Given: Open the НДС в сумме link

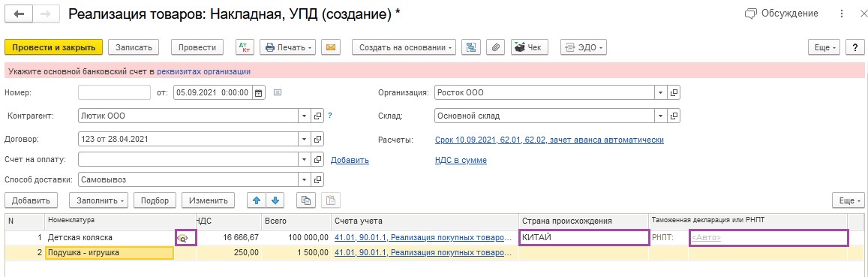Looking at the screenshot, I should pyautogui.click(x=461, y=160).
